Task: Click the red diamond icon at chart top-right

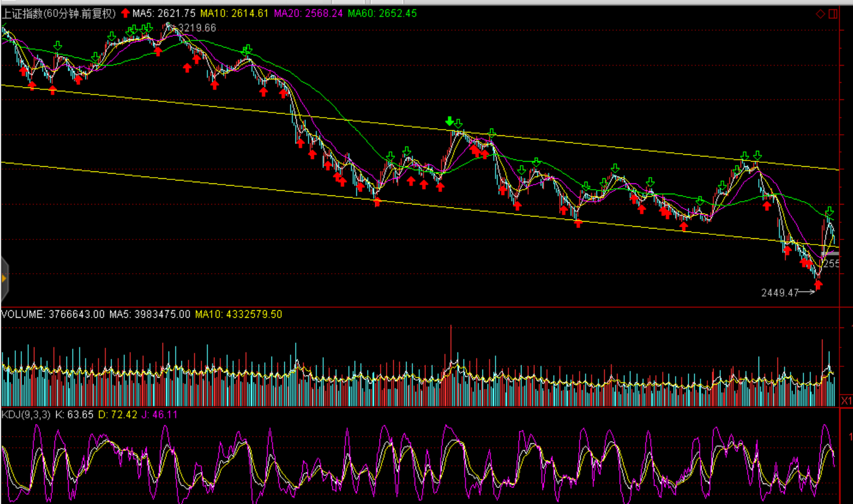Action: [x=820, y=14]
